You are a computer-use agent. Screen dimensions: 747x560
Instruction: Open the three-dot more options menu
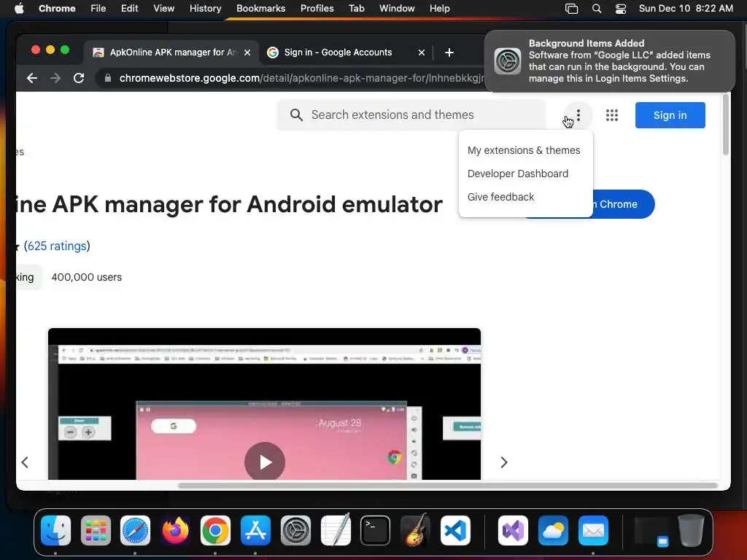[578, 114]
